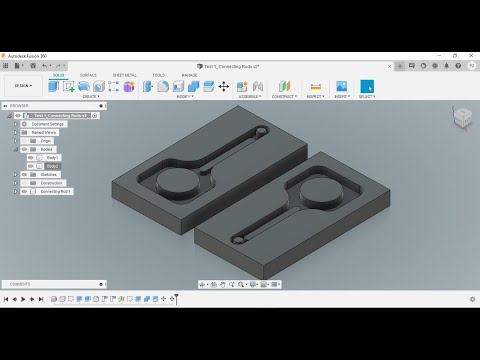
Task: Open the Modify dropdown menu
Action: tap(185, 96)
